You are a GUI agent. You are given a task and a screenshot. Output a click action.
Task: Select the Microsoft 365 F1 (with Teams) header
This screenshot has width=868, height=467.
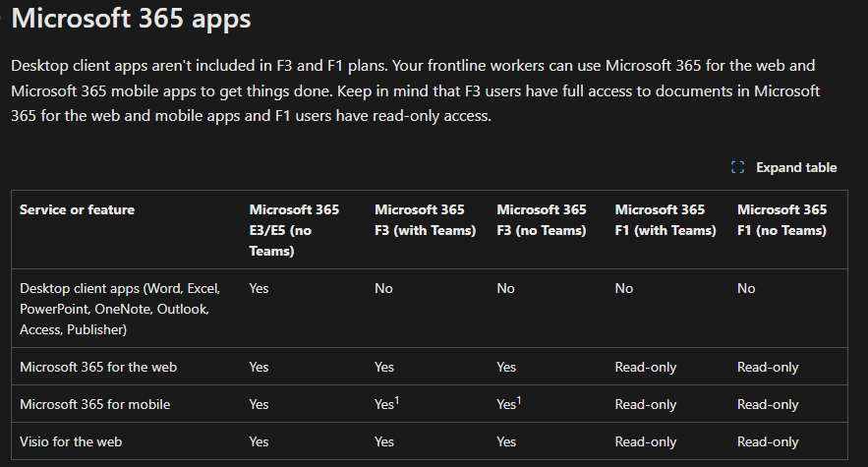[665, 220]
